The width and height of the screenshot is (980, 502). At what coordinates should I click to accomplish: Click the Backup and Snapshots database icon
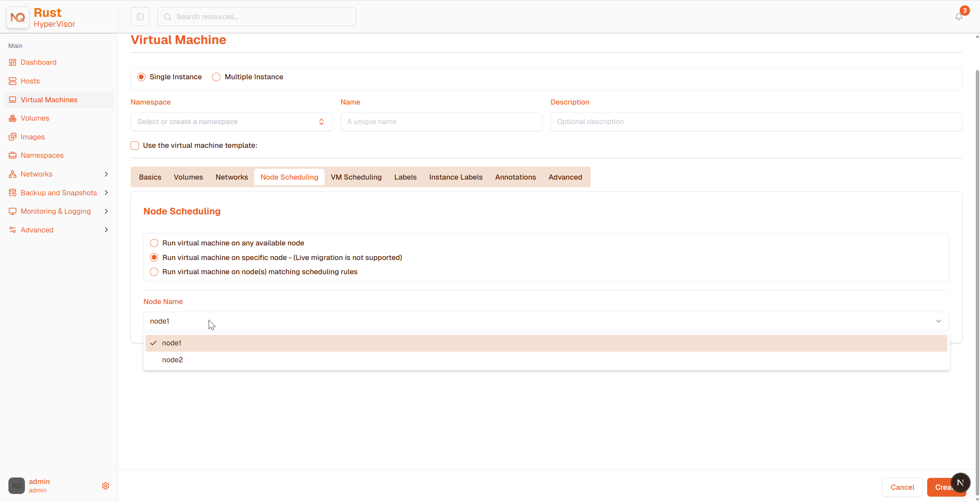pyautogui.click(x=13, y=193)
